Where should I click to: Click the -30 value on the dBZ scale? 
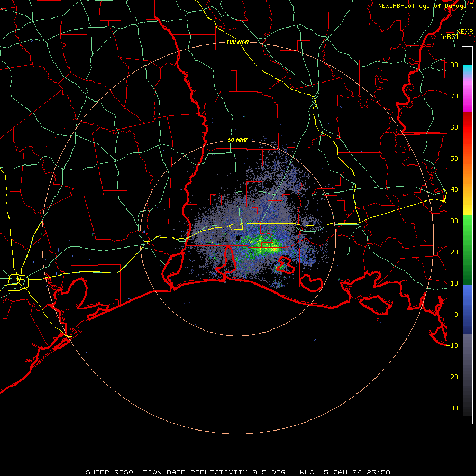(452, 408)
